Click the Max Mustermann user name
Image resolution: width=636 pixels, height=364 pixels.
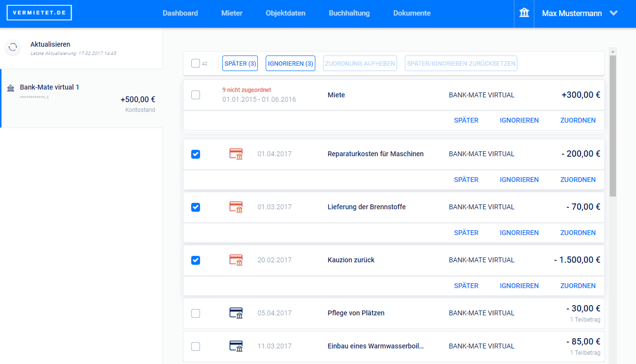[572, 13]
